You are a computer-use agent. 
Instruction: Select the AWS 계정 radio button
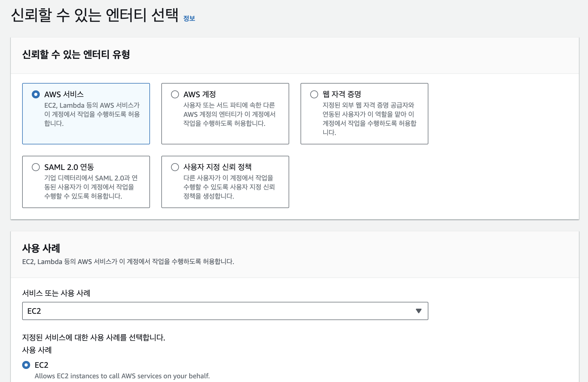click(175, 94)
